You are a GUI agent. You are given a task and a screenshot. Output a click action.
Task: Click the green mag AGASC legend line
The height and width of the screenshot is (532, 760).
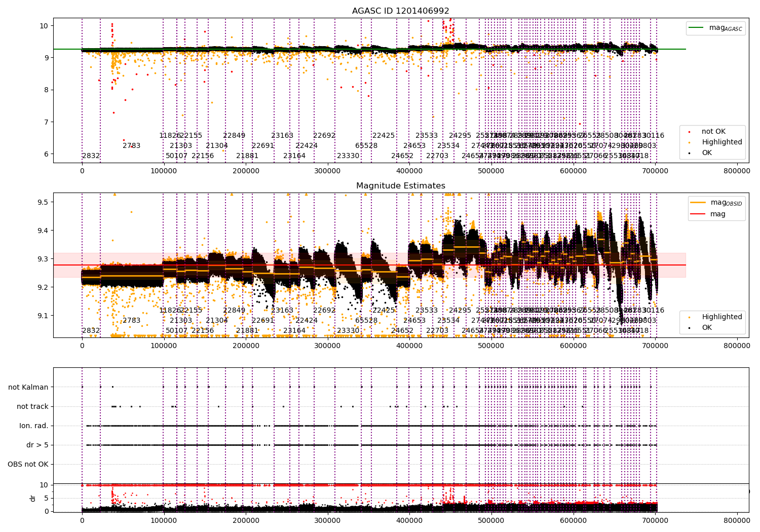click(x=697, y=28)
